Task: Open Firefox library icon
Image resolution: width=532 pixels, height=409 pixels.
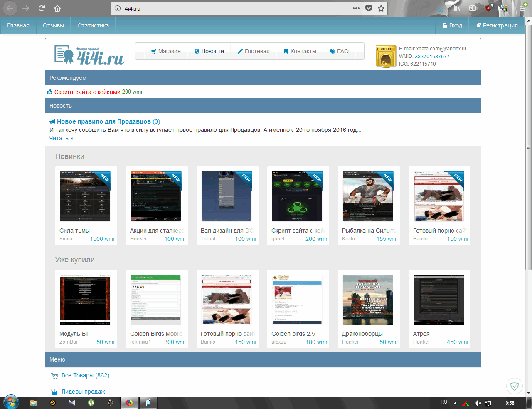Action: (457, 8)
